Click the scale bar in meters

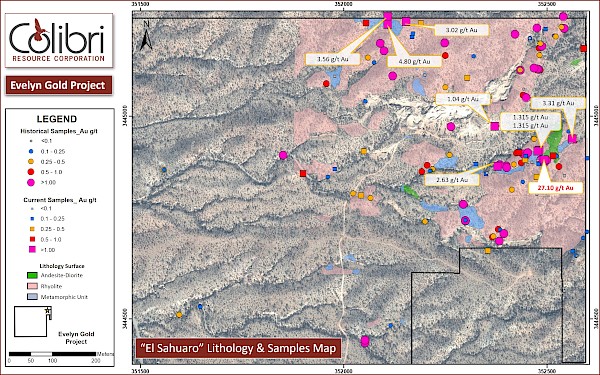coord(52,354)
